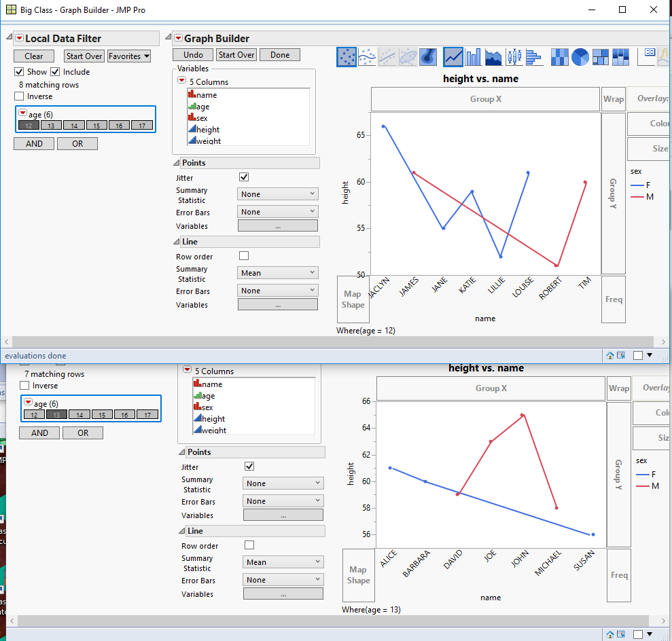The height and width of the screenshot is (641, 672).
Task: Select age value 15 in the filter
Action: coord(97,125)
